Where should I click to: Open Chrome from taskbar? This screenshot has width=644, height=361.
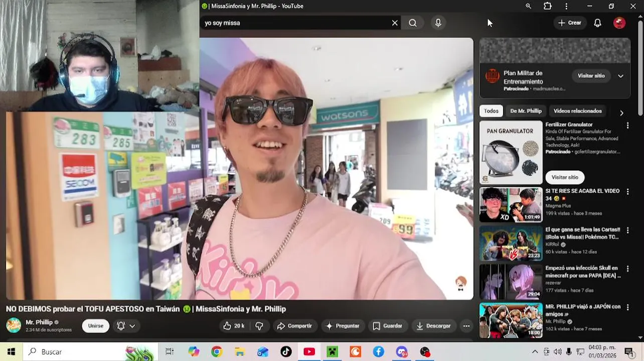(217, 352)
